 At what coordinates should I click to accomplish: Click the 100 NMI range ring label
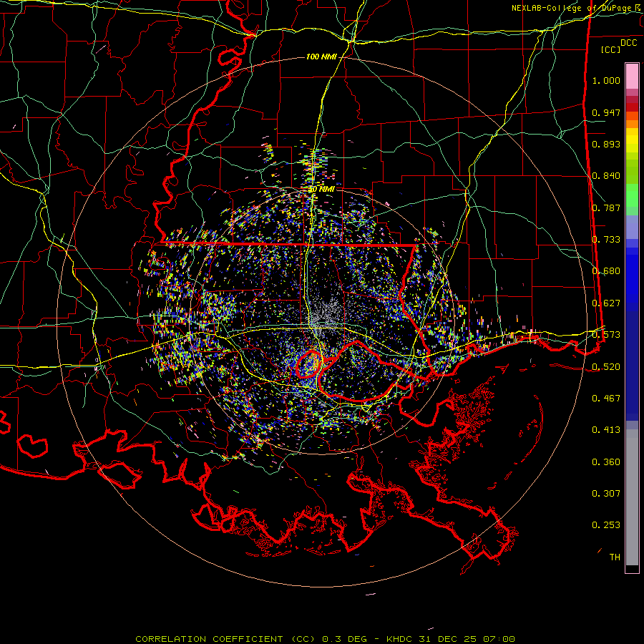[x=321, y=57]
